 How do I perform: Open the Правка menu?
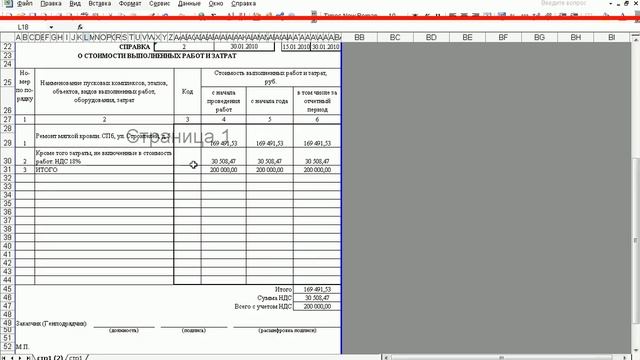click(51, 3)
